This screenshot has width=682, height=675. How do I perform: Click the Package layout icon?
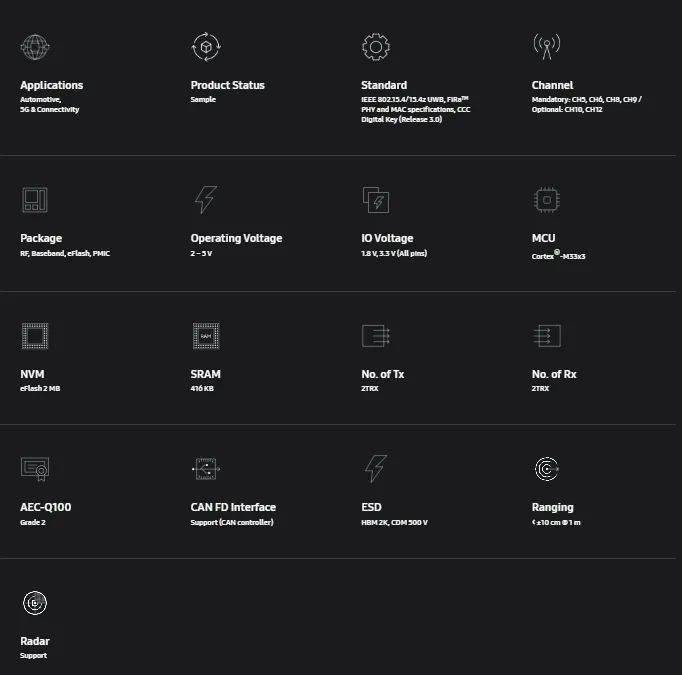tap(35, 200)
